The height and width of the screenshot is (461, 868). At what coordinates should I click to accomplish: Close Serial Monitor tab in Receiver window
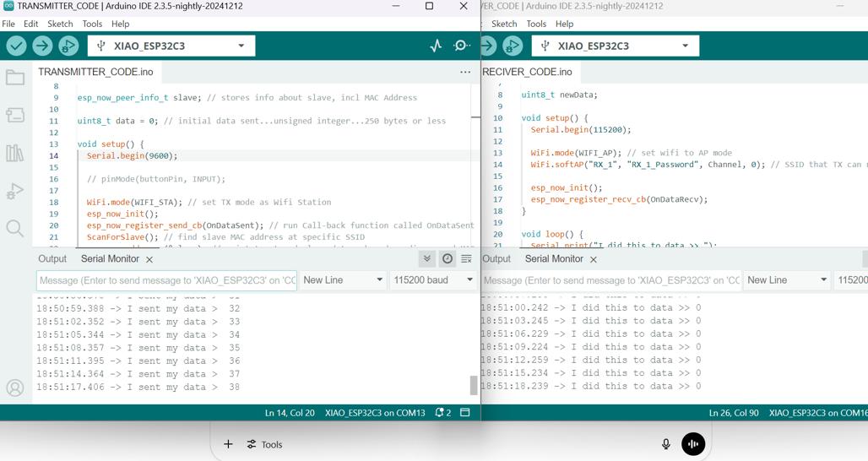pos(594,259)
